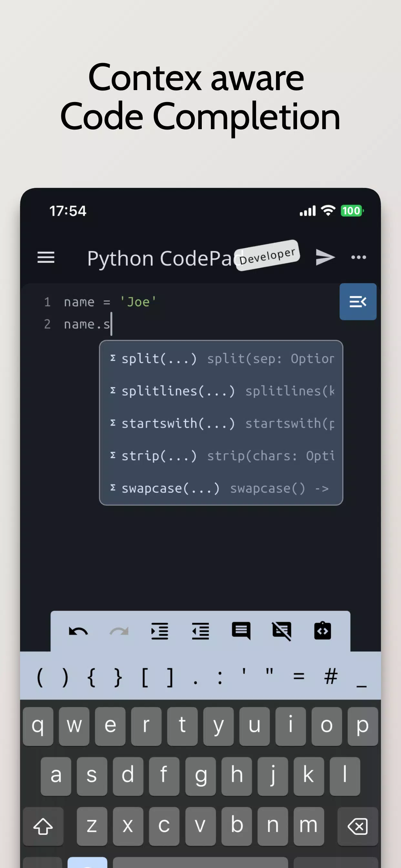Viewport: 401px width, 868px height.
Task: Decrease indent of the current line
Action: 200,631
